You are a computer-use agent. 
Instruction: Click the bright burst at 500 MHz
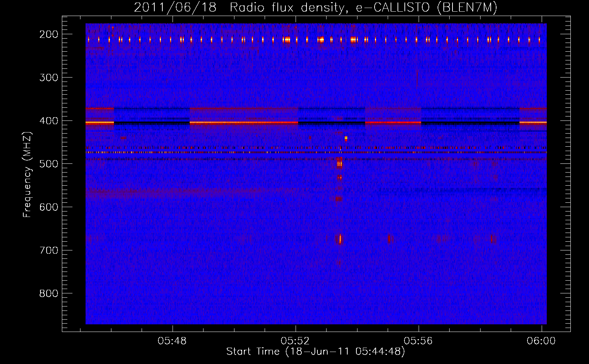tap(340, 164)
